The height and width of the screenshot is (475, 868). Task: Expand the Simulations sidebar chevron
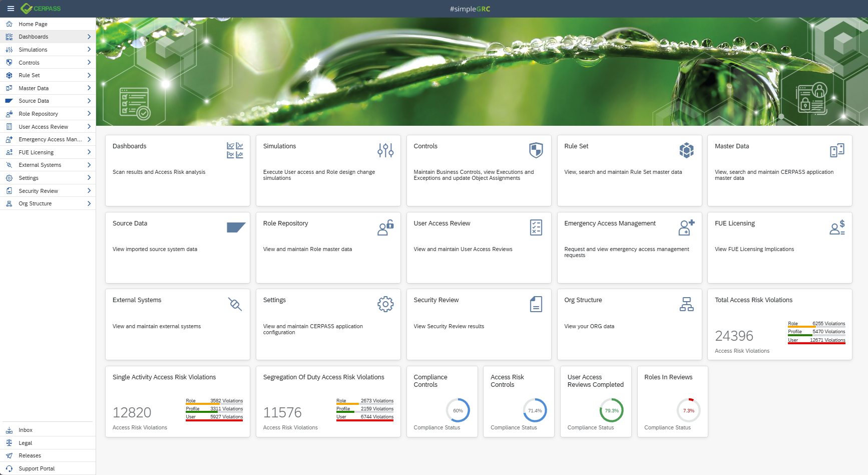tap(89, 50)
